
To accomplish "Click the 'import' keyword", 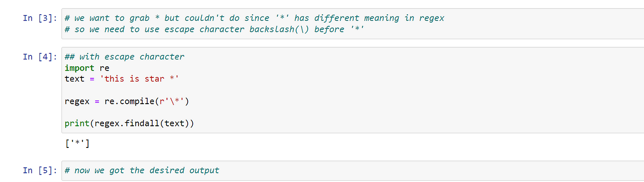I will click(x=80, y=68).
